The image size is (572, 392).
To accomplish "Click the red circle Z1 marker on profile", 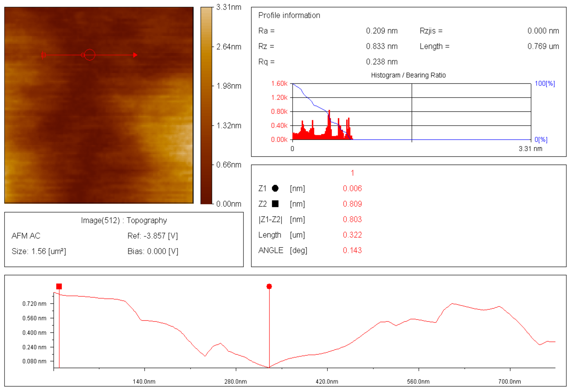I will [x=269, y=286].
